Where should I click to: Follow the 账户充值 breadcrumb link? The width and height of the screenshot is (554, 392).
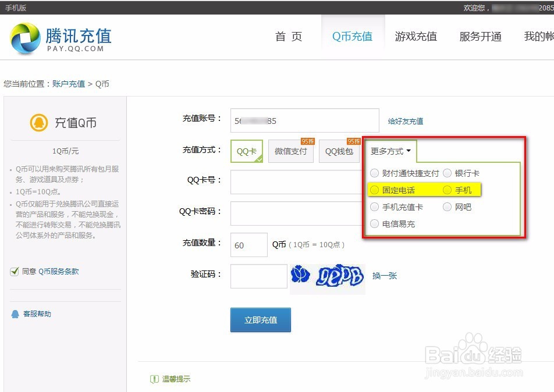click(x=69, y=84)
